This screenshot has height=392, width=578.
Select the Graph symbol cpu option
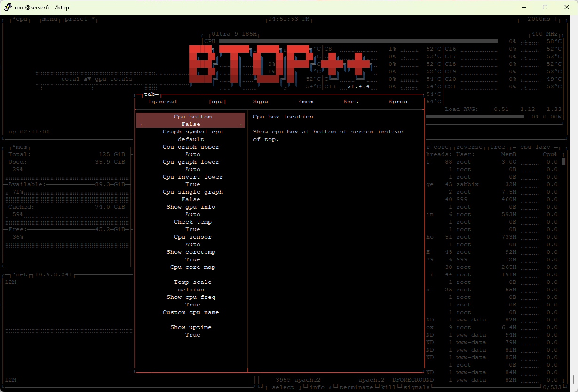(x=192, y=135)
